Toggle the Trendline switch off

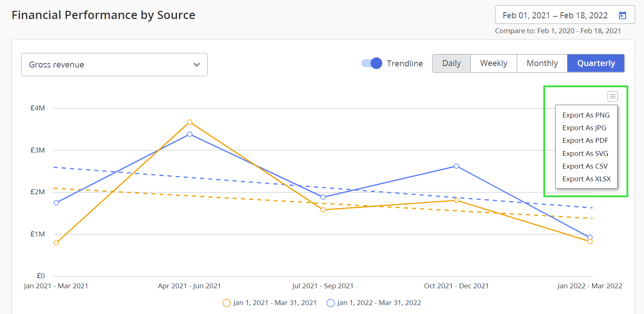tap(372, 63)
